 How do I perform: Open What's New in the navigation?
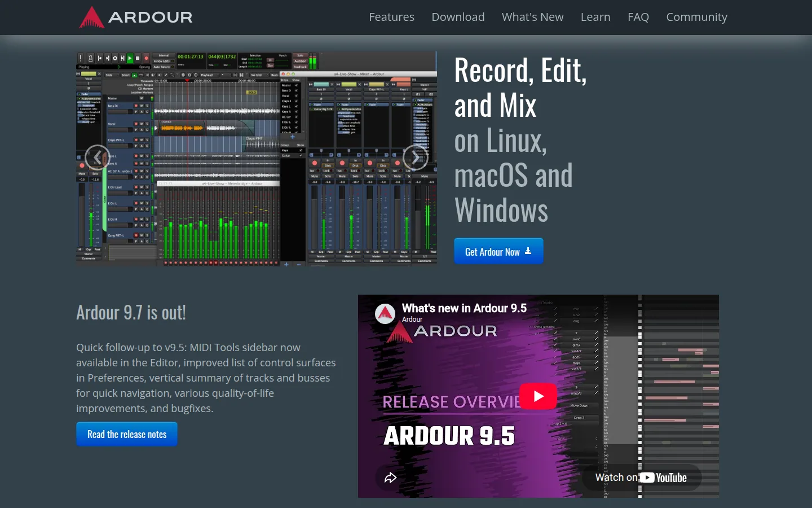tap(533, 17)
